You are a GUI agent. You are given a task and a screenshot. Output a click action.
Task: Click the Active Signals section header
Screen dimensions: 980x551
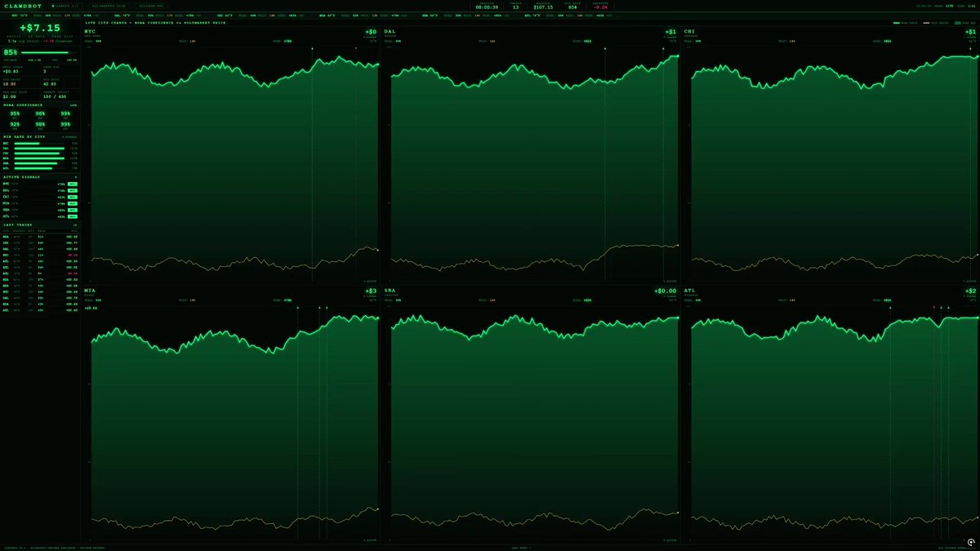41,176
